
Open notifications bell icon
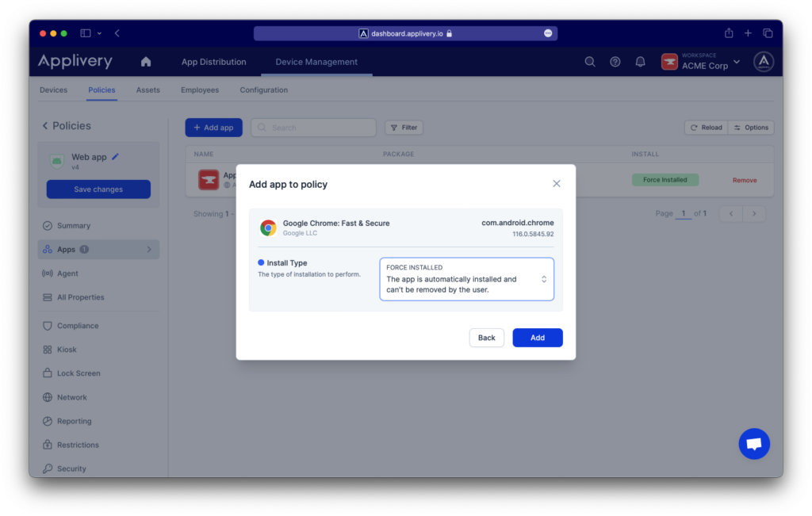640,62
